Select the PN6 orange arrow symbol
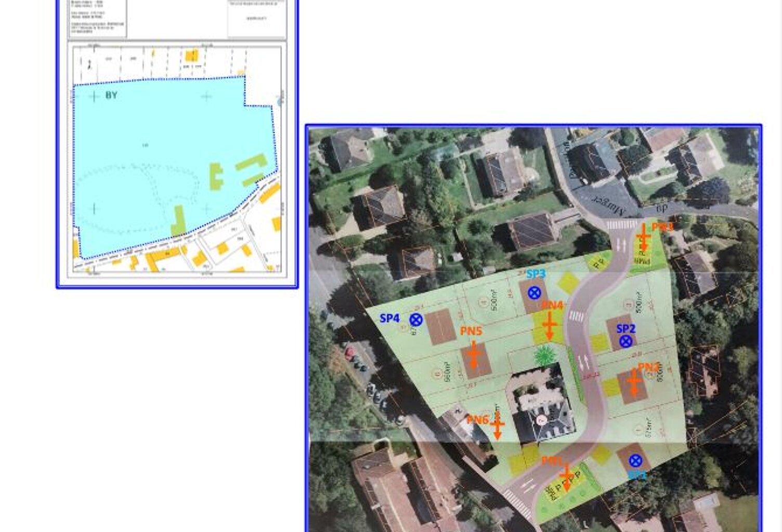The width and height of the screenshot is (782, 532). click(x=497, y=426)
